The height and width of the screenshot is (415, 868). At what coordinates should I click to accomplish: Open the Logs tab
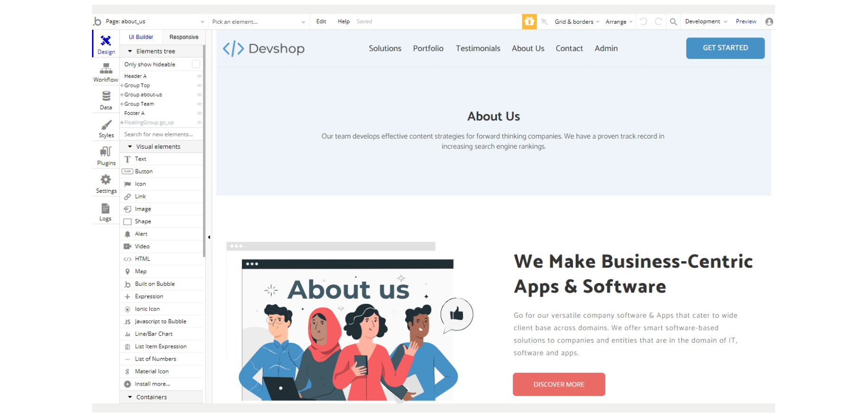point(106,212)
